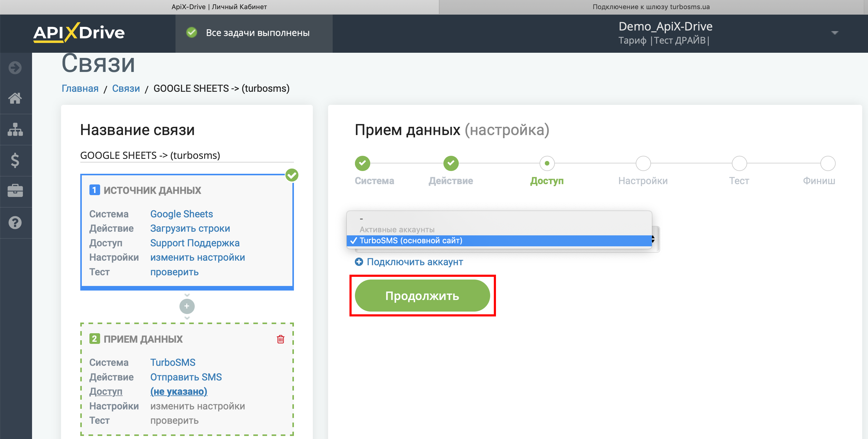This screenshot has width=868, height=439.
Task: Open Google Sheets system link
Action: click(181, 214)
